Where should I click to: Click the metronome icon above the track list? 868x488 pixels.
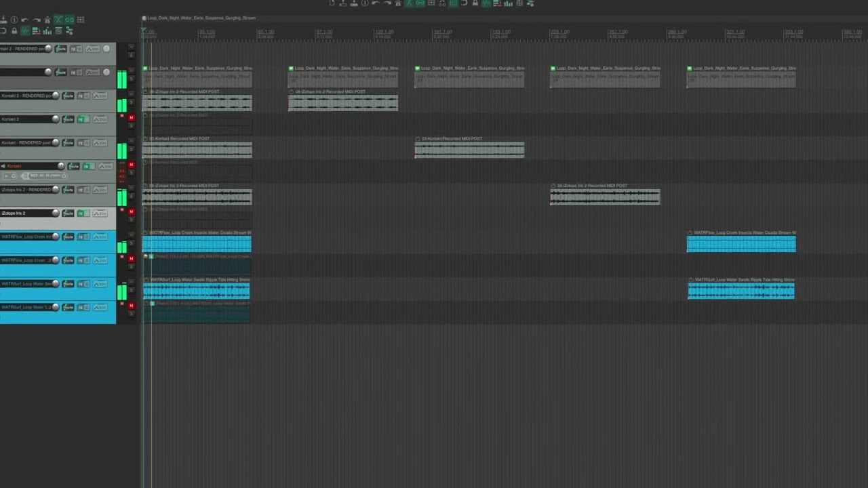click(47, 20)
